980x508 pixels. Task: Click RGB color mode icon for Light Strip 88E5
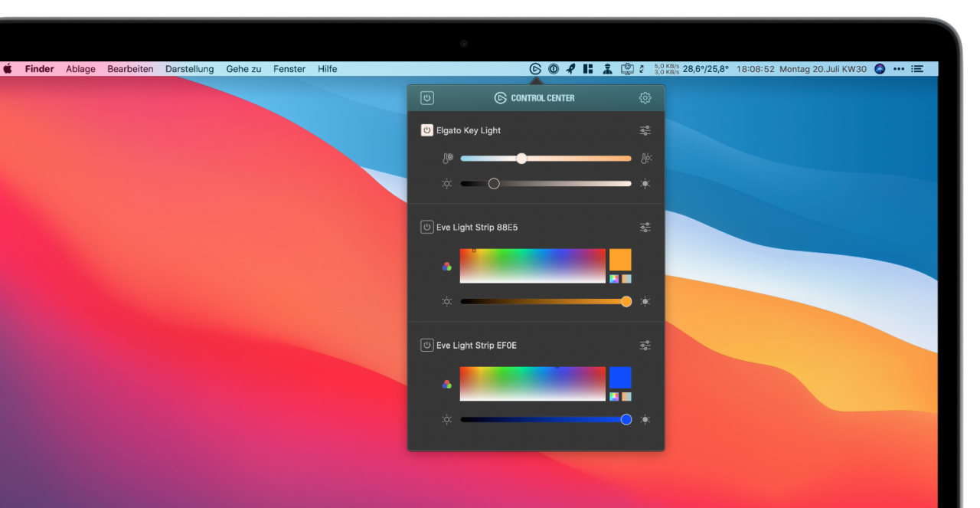click(447, 267)
